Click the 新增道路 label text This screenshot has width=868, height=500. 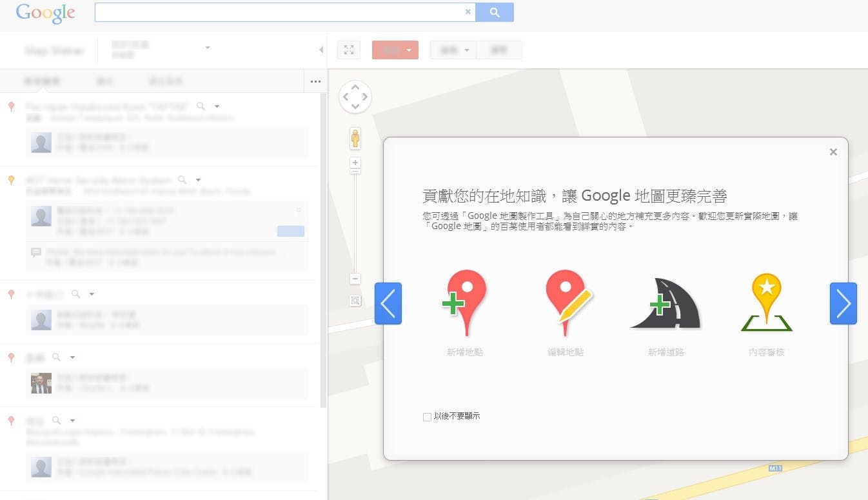tap(666, 352)
